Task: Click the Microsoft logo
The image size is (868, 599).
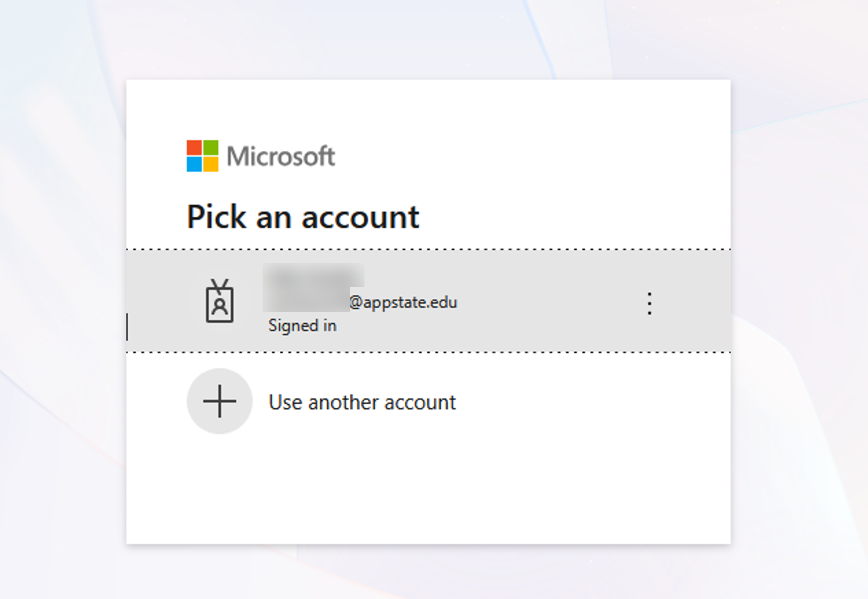Action: tap(261, 156)
